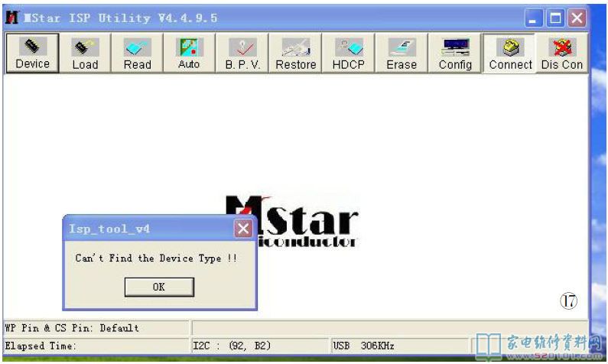Confirm the error dialog with OK
Viewport: 608px width, 364px height.
(x=159, y=287)
